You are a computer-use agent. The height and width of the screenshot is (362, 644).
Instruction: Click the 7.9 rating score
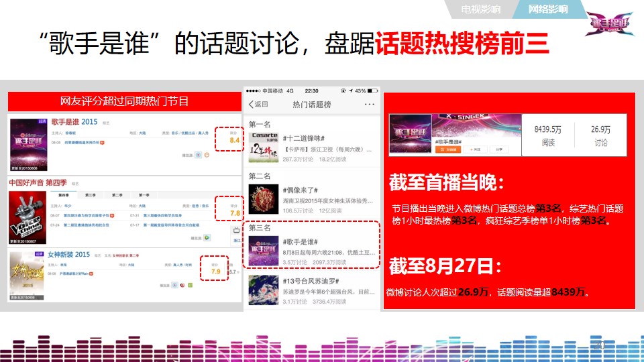click(x=216, y=271)
